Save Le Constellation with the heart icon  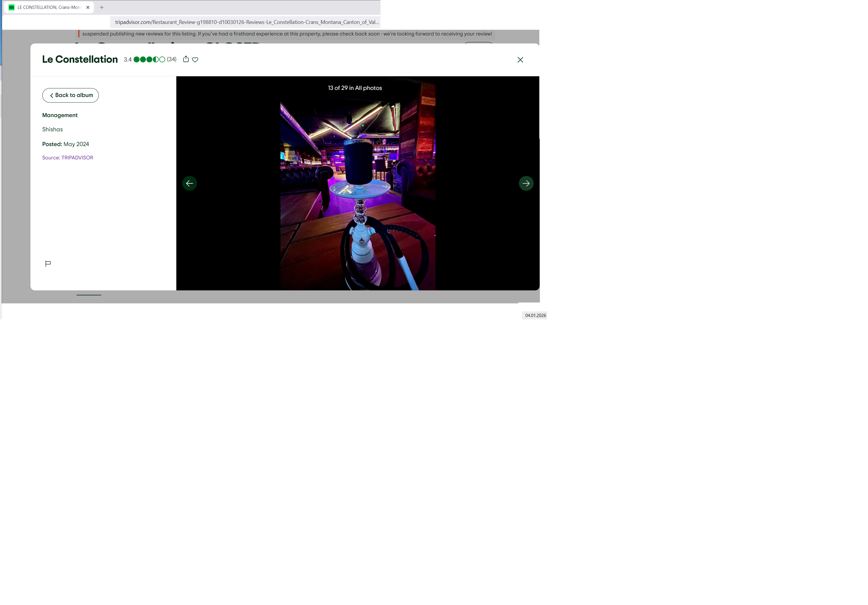195,59
